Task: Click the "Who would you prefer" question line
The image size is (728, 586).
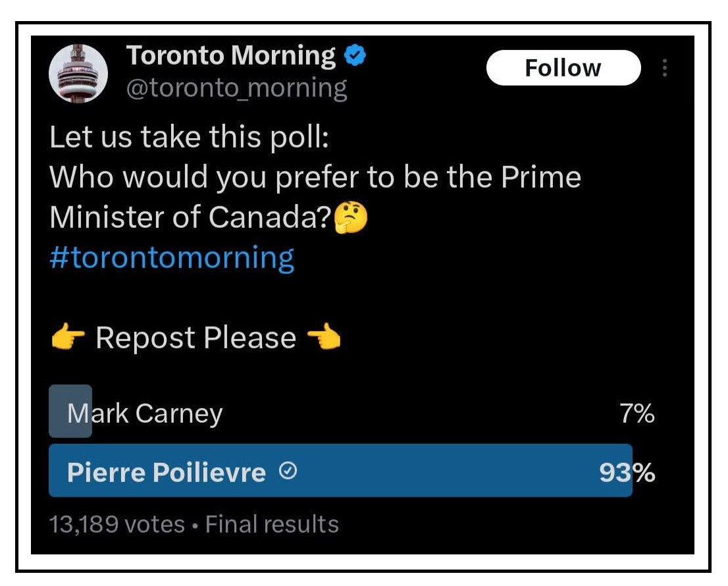Action: coord(315,177)
